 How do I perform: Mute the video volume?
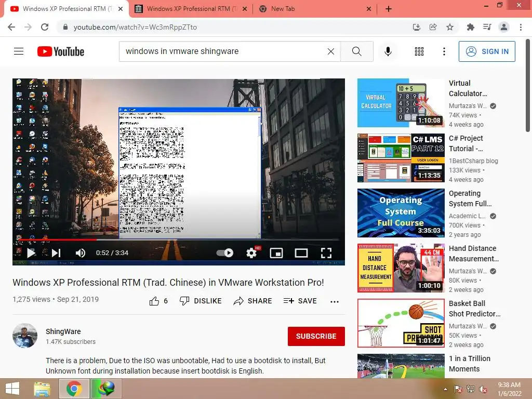tap(81, 253)
